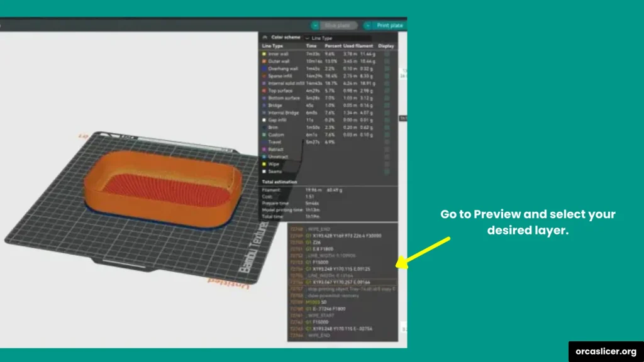The image size is (644, 362).
Task: Toggle display of Retract markers
Action: (387, 150)
